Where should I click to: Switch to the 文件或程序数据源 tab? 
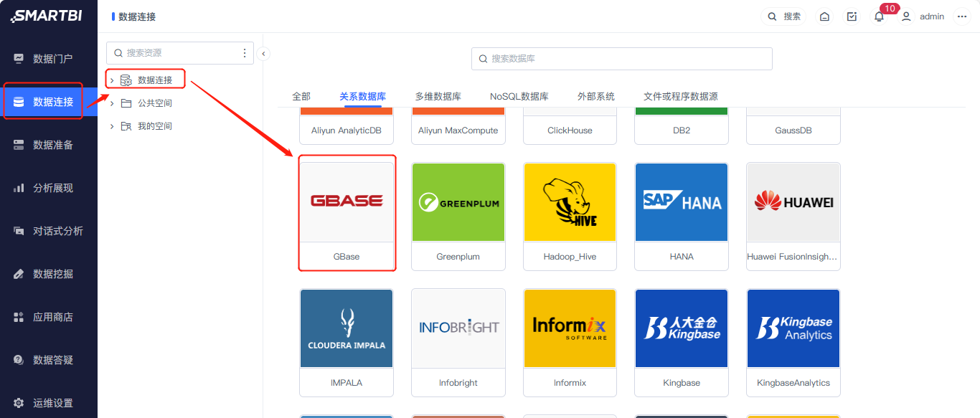point(681,96)
